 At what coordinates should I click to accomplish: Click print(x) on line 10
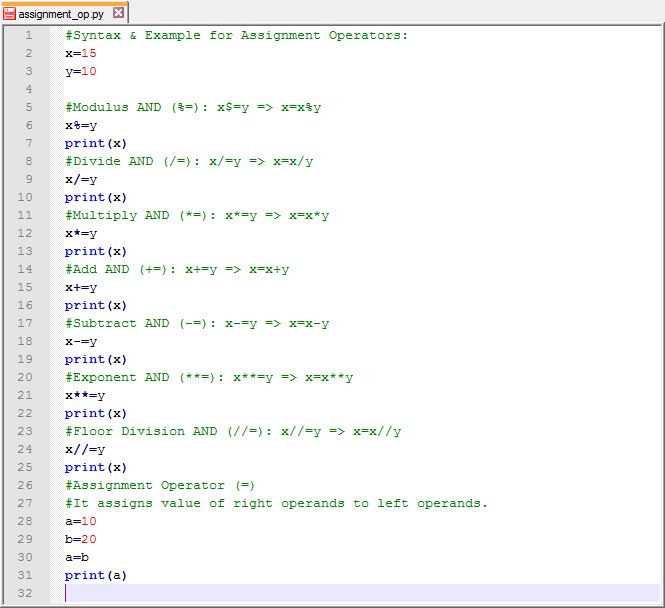[x=96, y=198]
